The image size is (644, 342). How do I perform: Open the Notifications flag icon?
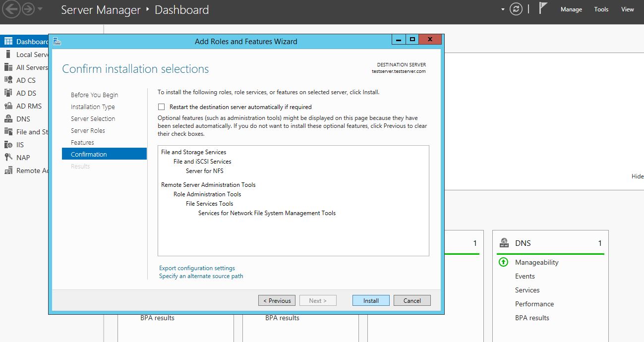pos(543,9)
